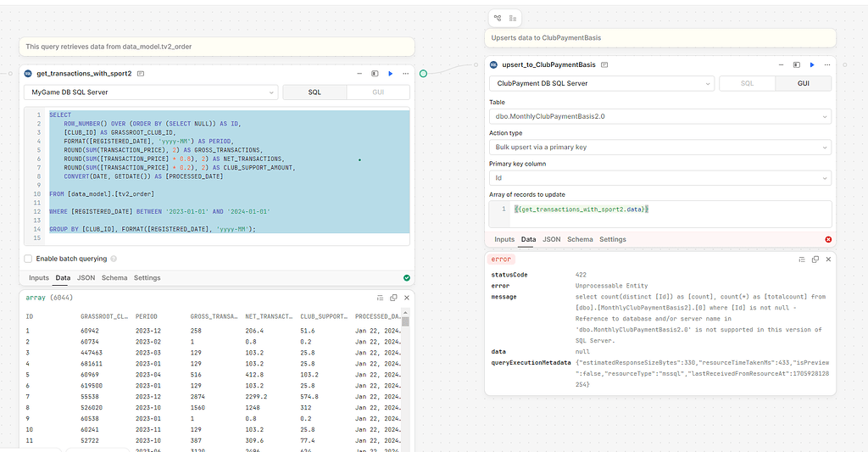Enable batch querying checkbox
The image size is (868, 452).
pos(28,259)
